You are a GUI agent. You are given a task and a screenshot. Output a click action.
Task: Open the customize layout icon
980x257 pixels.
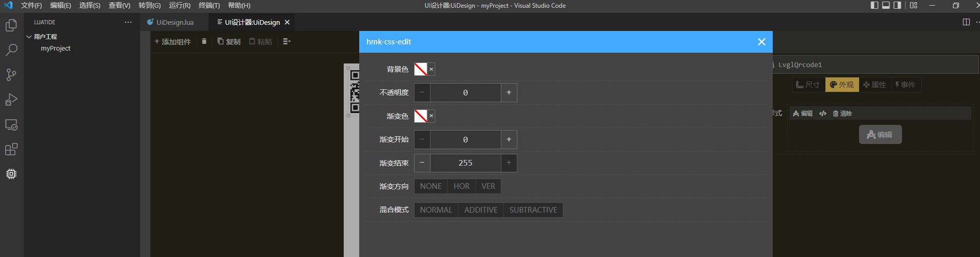914,5
